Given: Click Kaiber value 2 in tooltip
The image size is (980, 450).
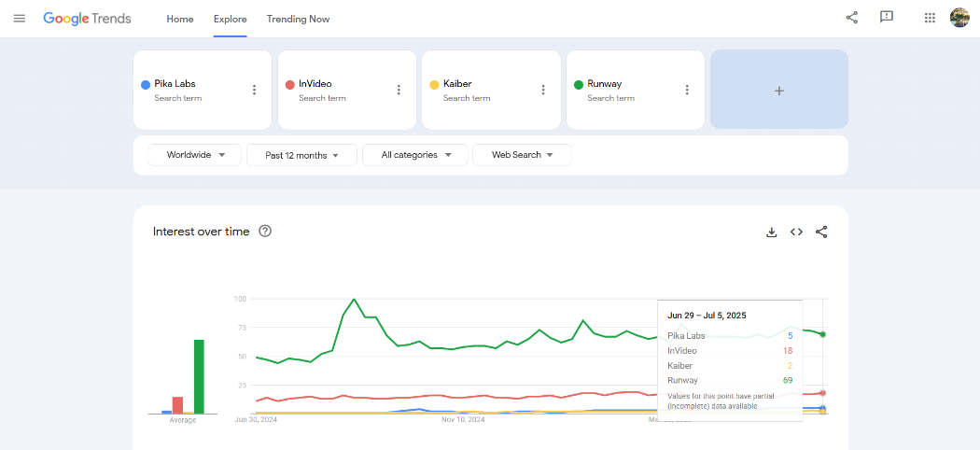Looking at the screenshot, I should [791, 366].
